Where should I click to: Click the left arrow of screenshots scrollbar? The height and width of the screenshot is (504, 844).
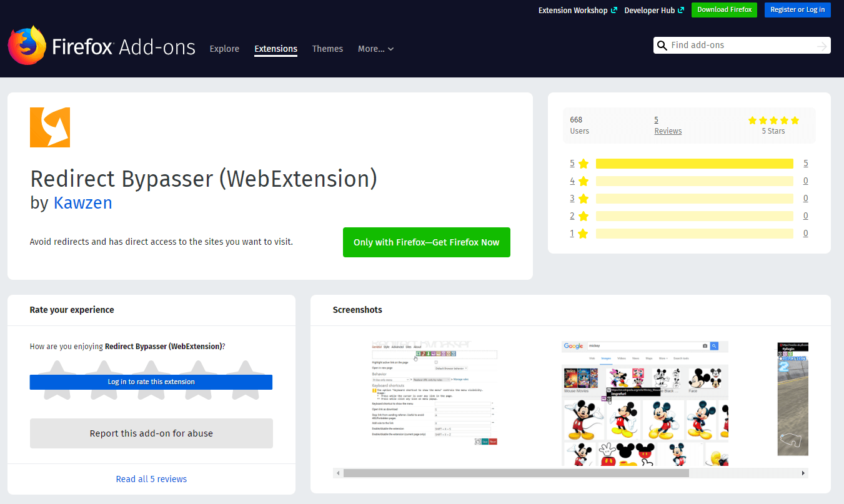point(339,473)
